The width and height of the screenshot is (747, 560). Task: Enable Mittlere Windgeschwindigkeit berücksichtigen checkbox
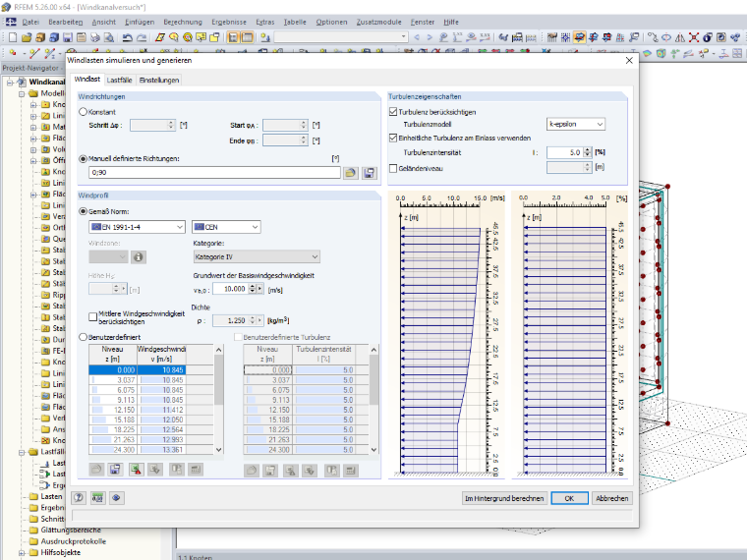pyautogui.click(x=93, y=317)
